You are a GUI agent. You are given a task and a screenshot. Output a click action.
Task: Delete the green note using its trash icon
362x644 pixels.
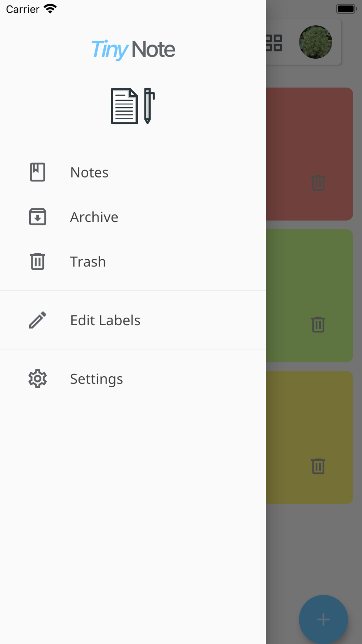pyautogui.click(x=318, y=324)
